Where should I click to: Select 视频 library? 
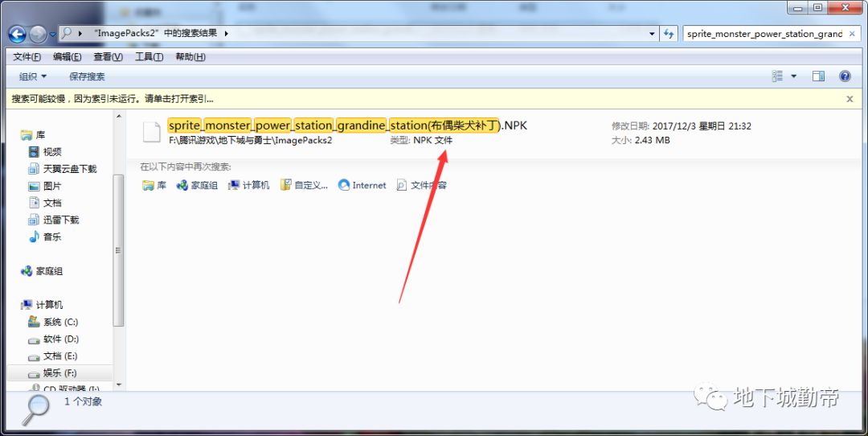click(x=45, y=152)
